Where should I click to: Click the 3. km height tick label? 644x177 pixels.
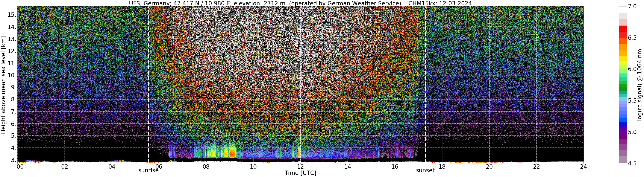[14, 160]
